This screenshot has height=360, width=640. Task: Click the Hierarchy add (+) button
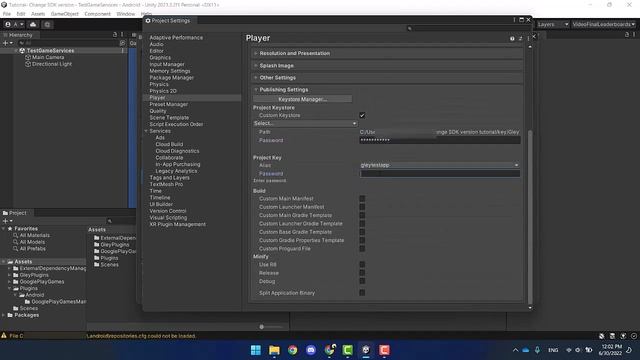(7, 43)
